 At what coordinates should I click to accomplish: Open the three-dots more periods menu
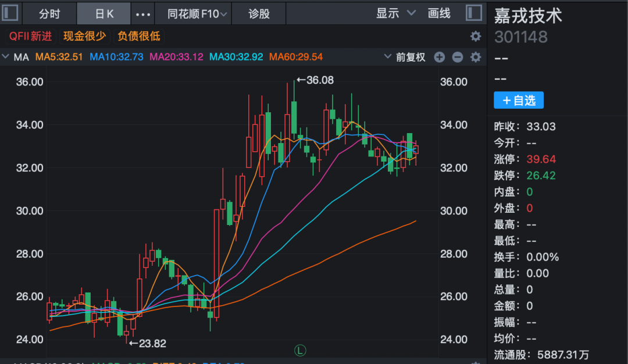[143, 13]
